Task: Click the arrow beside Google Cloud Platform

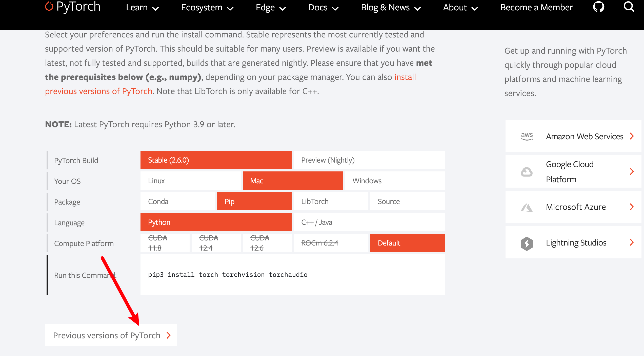Action: coord(632,171)
